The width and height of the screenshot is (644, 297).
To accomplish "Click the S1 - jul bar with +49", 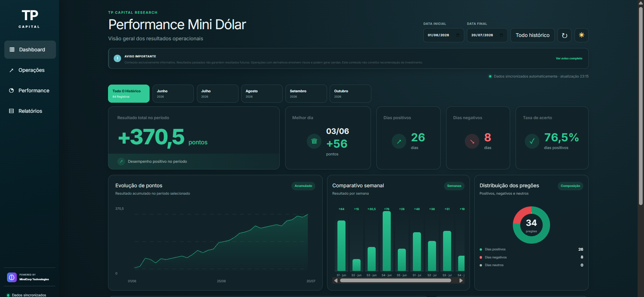I will (417, 252).
